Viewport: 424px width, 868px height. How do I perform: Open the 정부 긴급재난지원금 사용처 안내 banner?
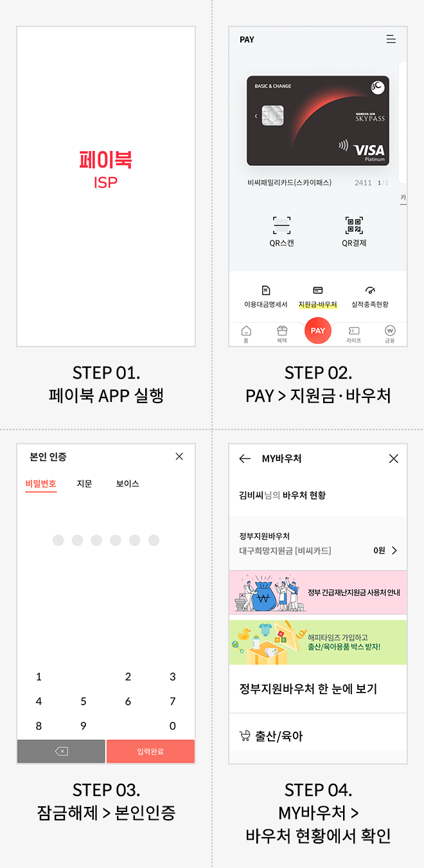pos(318,592)
